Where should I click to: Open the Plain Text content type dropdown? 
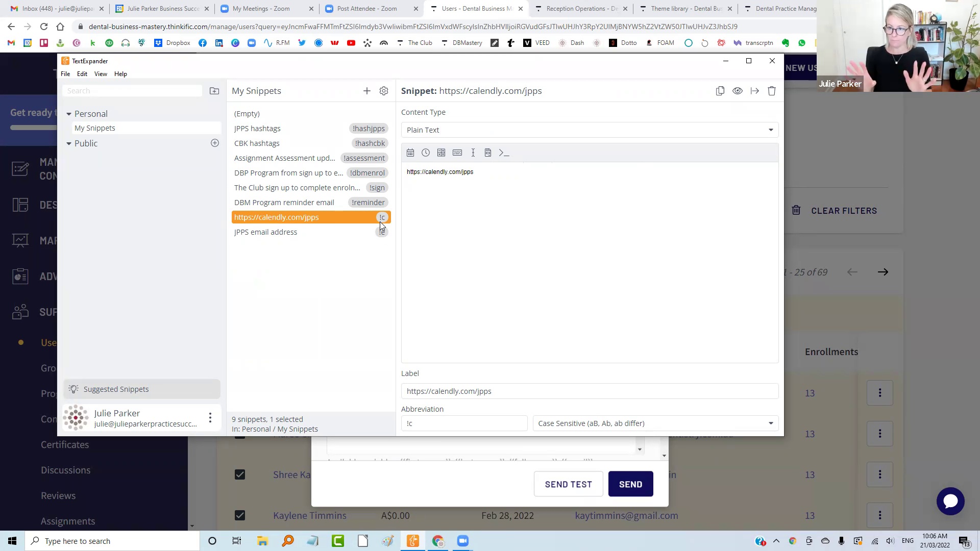[590, 130]
